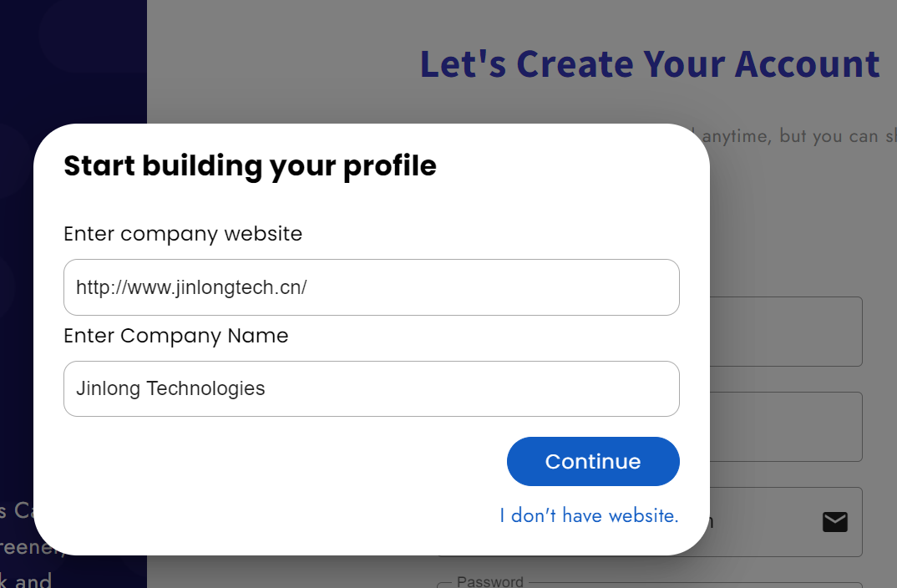This screenshot has height=588, width=897.
Task: Click the "Enter Company Name" label
Action: [x=175, y=336]
